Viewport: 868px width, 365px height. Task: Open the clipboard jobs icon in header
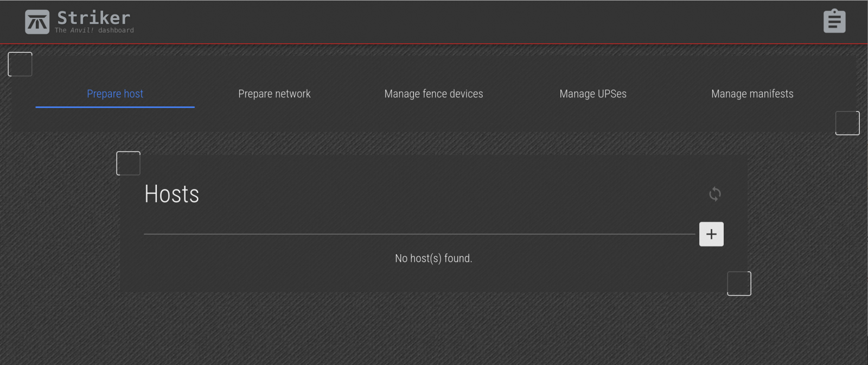coord(834,22)
